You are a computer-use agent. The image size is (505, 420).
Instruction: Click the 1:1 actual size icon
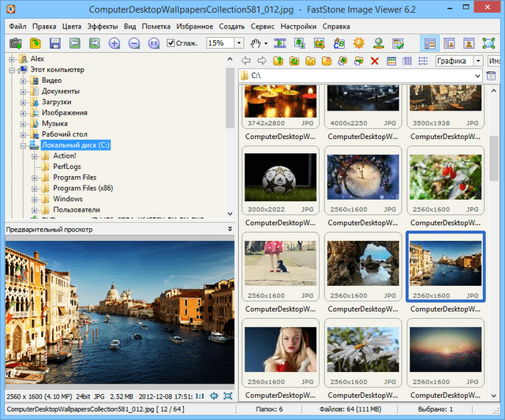pos(200,396)
